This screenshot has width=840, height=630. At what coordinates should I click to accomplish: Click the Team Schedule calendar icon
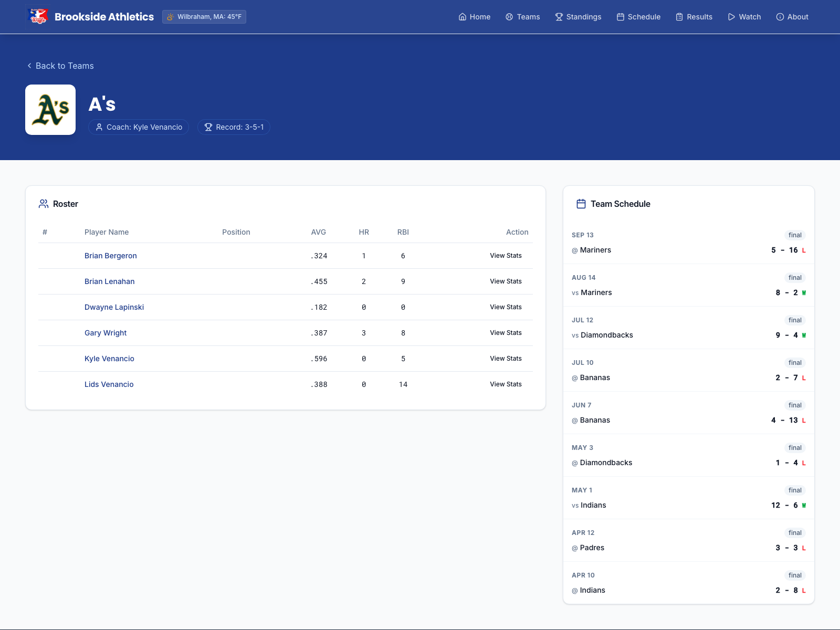[581, 204]
